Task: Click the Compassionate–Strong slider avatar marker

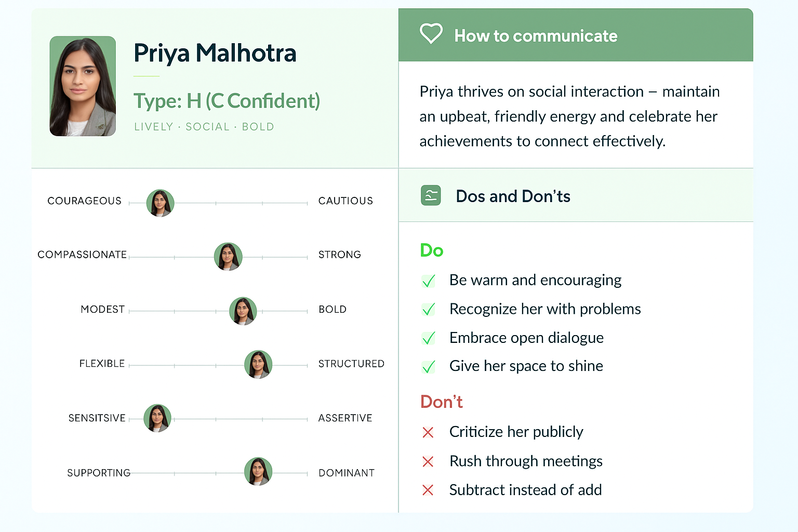Action: pos(228,257)
